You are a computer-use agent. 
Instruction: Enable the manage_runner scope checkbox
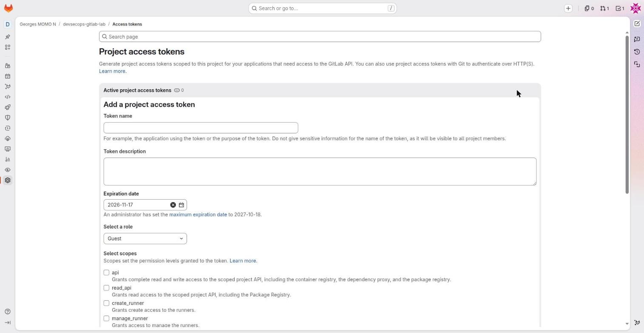106,319
